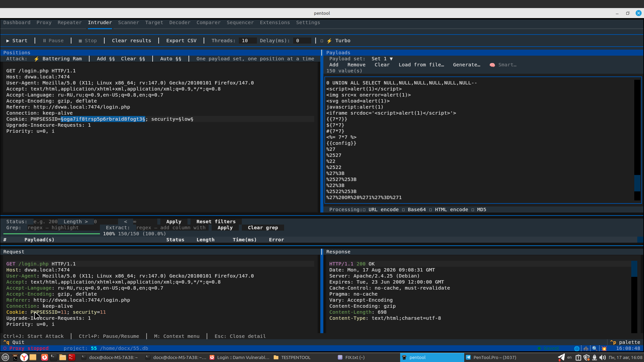Viewport: 644px width, 362px height.
Task: Click Quit in the footer
Action: point(14,342)
